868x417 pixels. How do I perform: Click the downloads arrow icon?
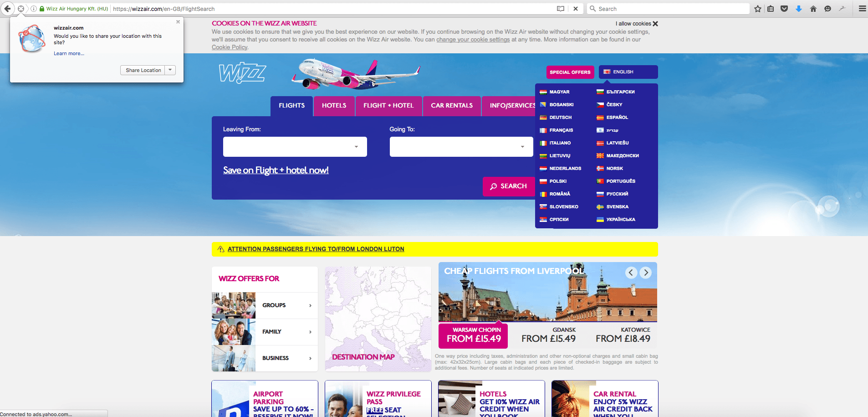tap(799, 9)
